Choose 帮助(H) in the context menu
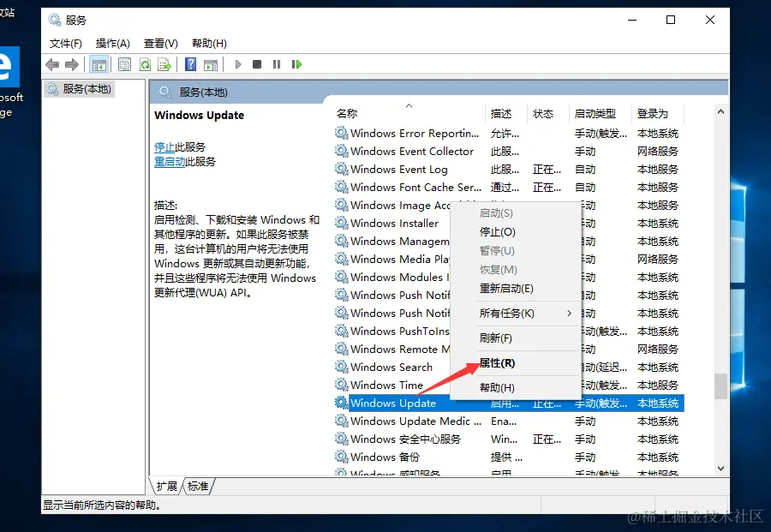This screenshot has height=532, width=771. [516, 388]
